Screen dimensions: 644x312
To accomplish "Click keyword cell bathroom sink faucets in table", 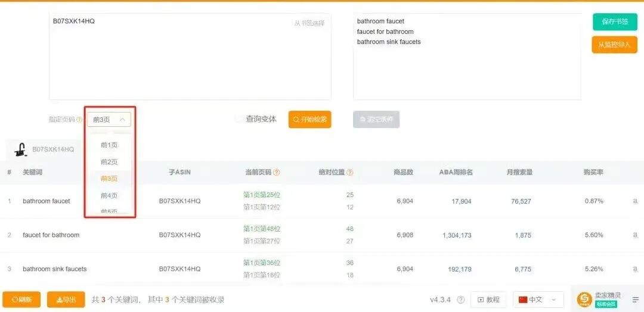I will pyautogui.click(x=55, y=269).
